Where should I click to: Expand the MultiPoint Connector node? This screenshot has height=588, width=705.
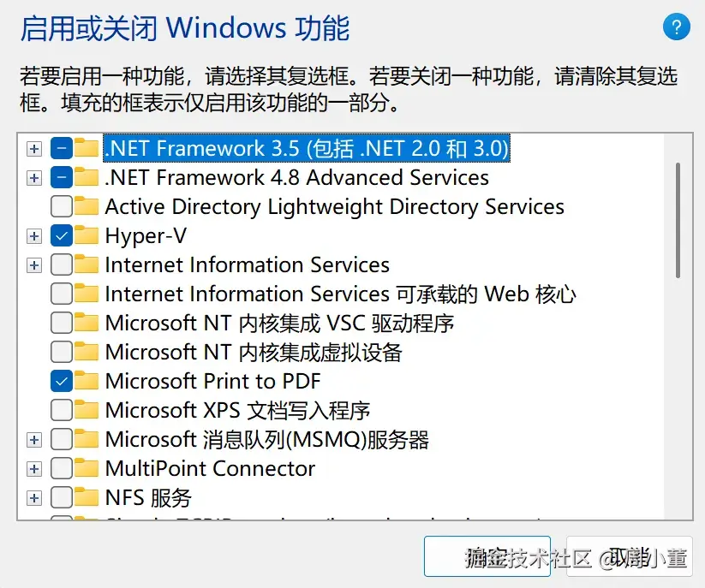pos(33,469)
